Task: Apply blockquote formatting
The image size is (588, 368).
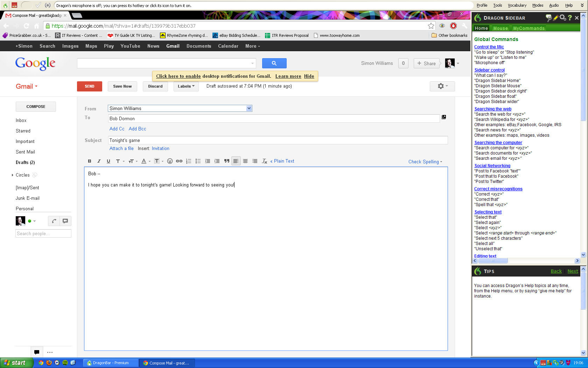Action: tap(227, 161)
